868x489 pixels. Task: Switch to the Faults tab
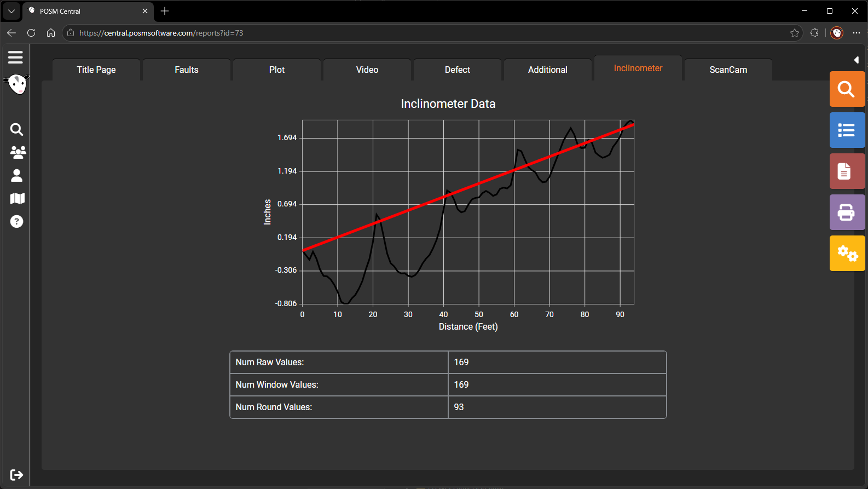pyautogui.click(x=187, y=70)
